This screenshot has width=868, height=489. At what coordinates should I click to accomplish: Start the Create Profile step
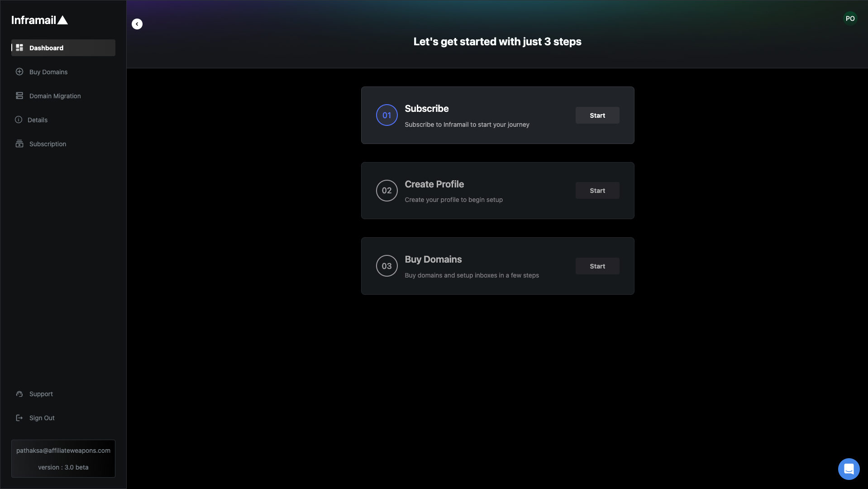coord(597,191)
